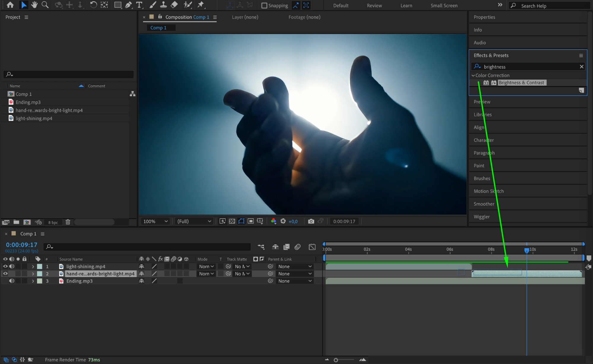Viewport: 593px width, 364px height.
Task: Select the Pen tool
Action: 128,5
